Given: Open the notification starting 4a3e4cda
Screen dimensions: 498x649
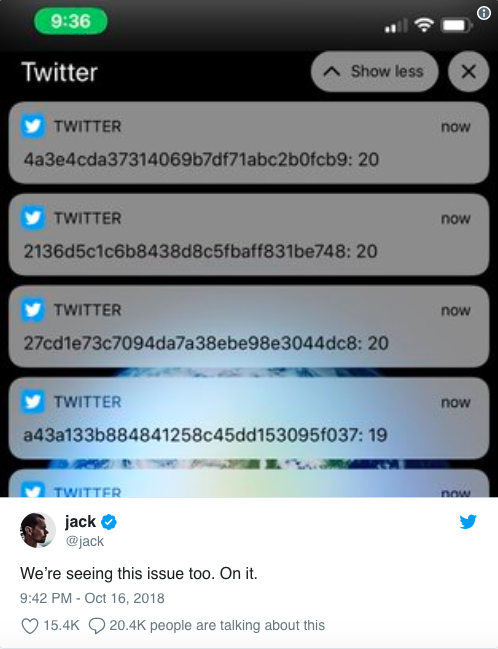Looking at the screenshot, I should pyautogui.click(x=249, y=143).
